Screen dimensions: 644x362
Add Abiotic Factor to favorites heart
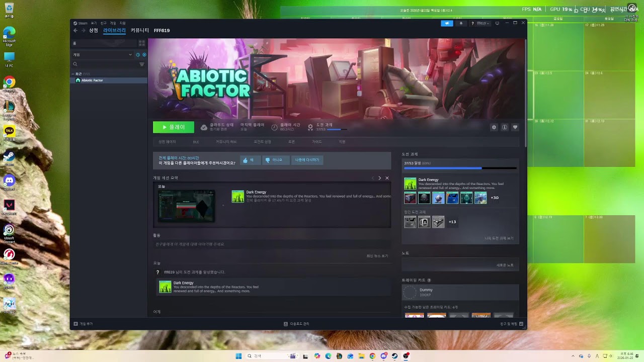point(515,127)
